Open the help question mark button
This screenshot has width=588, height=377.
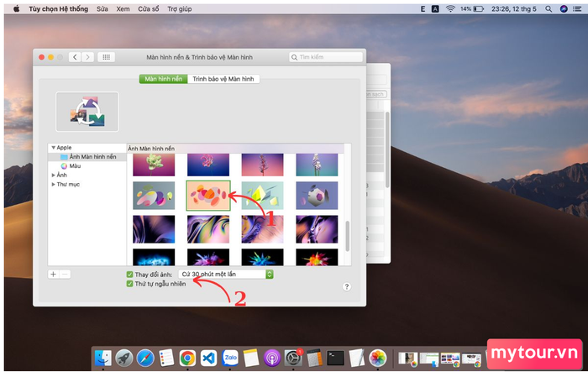pyautogui.click(x=347, y=286)
